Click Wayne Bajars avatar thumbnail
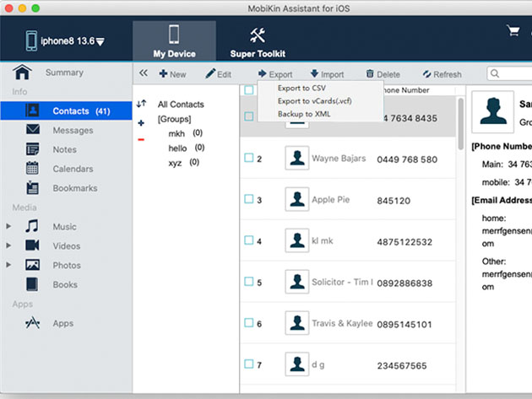This screenshot has width=532, height=399. click(x=297, y=158)
